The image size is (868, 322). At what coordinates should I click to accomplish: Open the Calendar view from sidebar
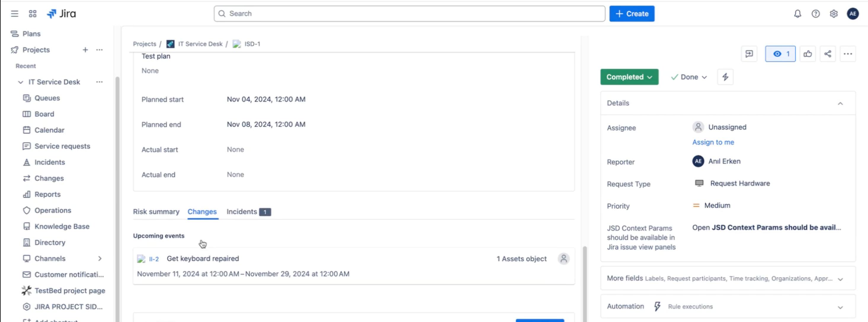pyautogui.click(x=49, y=130)
